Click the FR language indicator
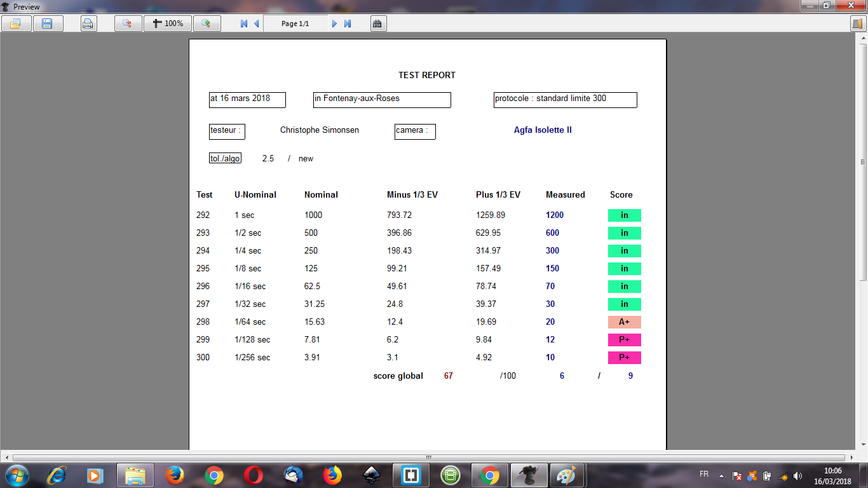This screenshot has width=868, height=488. click(704, 474)
